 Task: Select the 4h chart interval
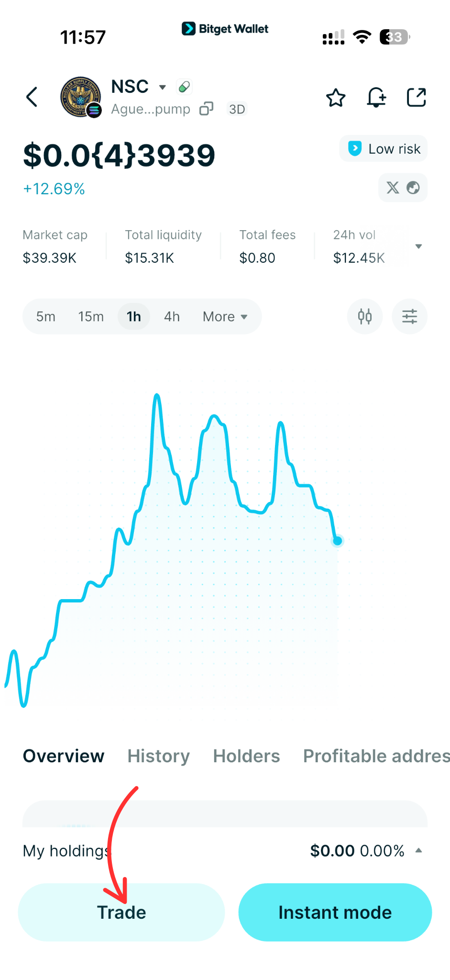[172, 317]
